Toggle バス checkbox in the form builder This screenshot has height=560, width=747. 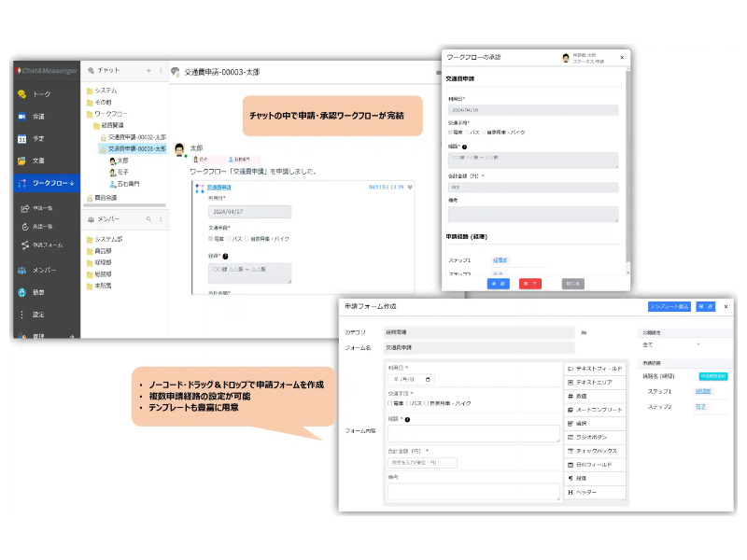point(408,403)
